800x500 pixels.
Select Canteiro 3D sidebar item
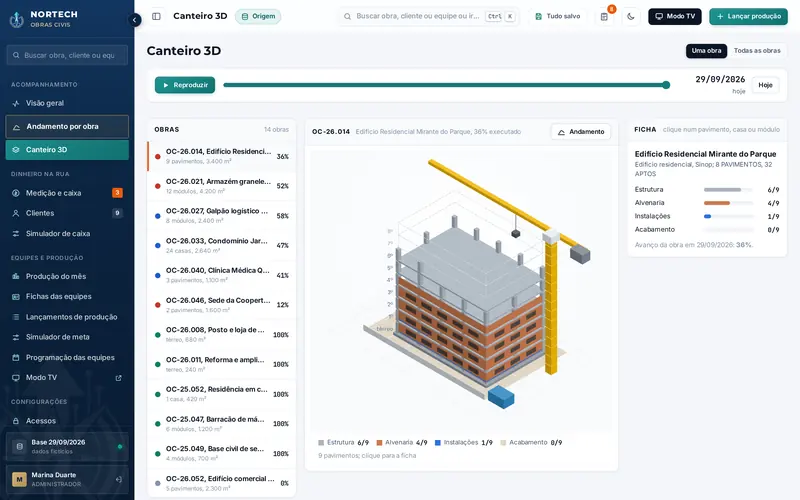coord(67,150)
